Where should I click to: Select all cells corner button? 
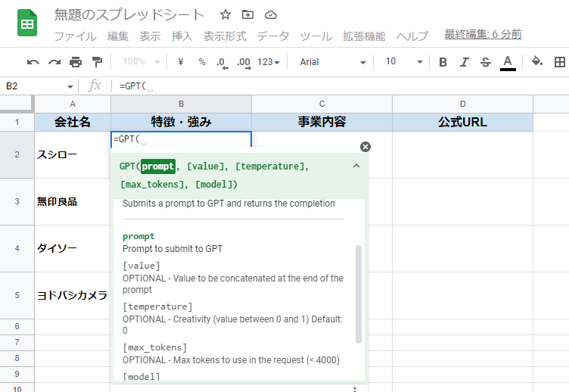[x=17, y=104]
